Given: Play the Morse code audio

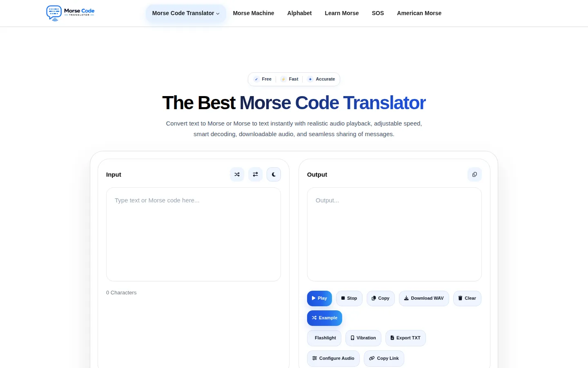Looking at the screenshot, I should coord(319,298).
